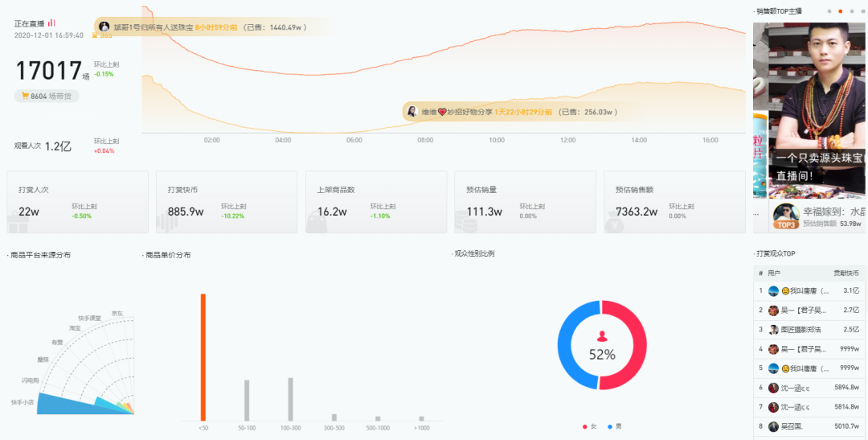Click the avatar of 图匠摄影郑浩 in the tipper list
The width and height of the screenshot is (868, 440).
[x=773, y=330]
